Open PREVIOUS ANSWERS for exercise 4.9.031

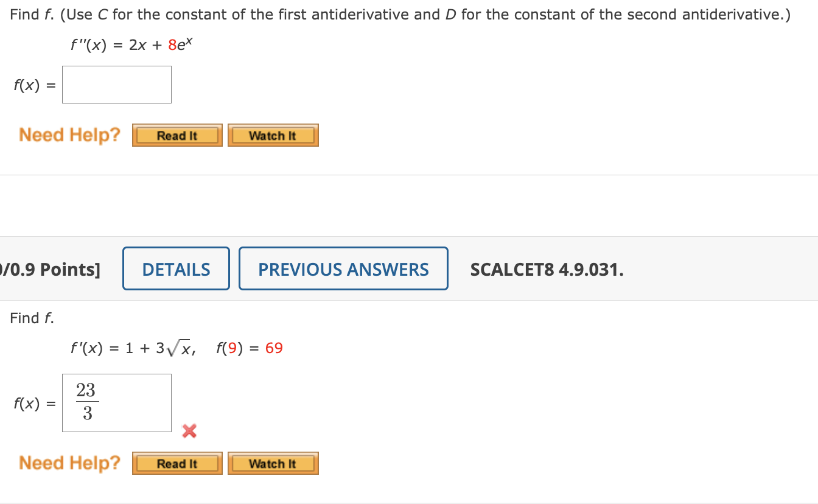343,268
